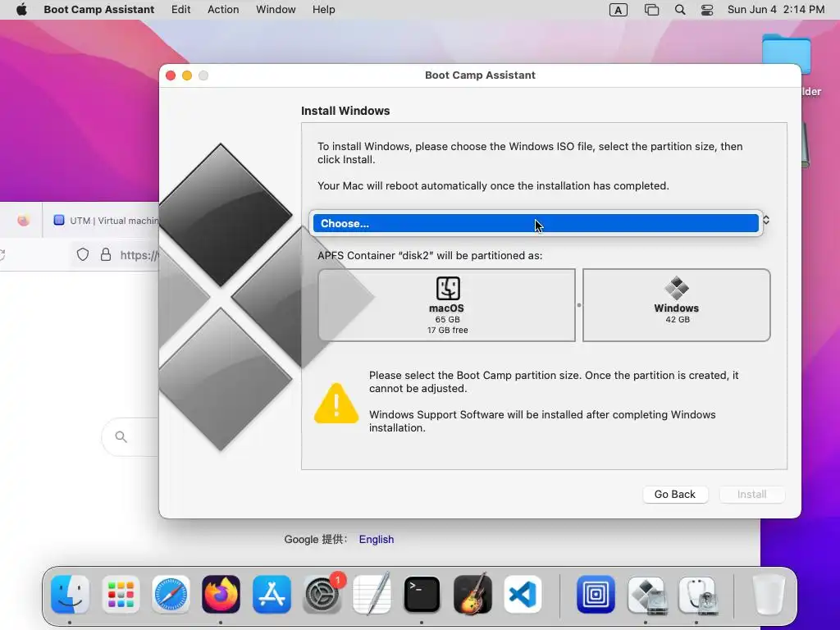Open the Boot Camp Assistant menu

tap(99, 10)
